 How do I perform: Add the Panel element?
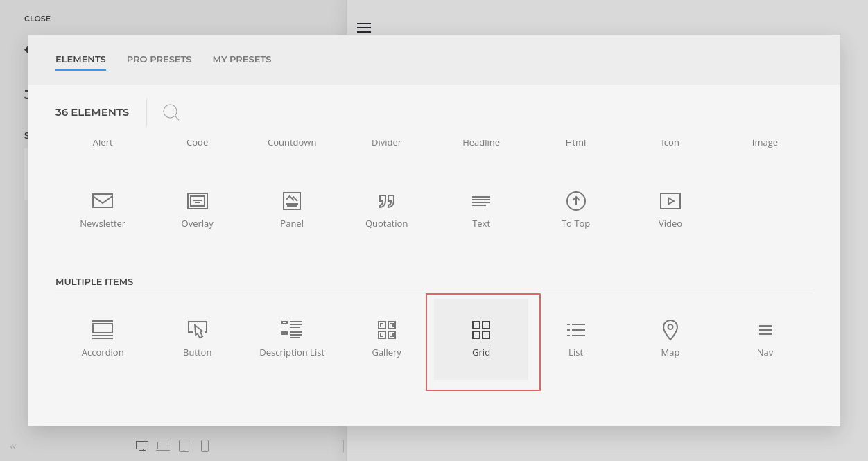point(292,211)
